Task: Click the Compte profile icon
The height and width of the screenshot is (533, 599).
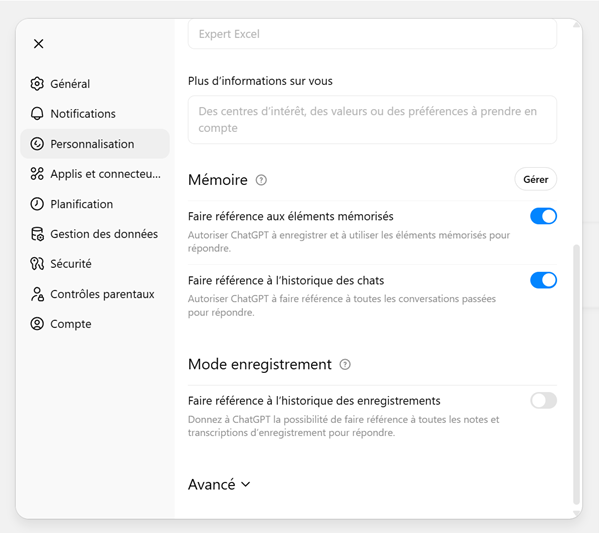Action: [37, 324]
